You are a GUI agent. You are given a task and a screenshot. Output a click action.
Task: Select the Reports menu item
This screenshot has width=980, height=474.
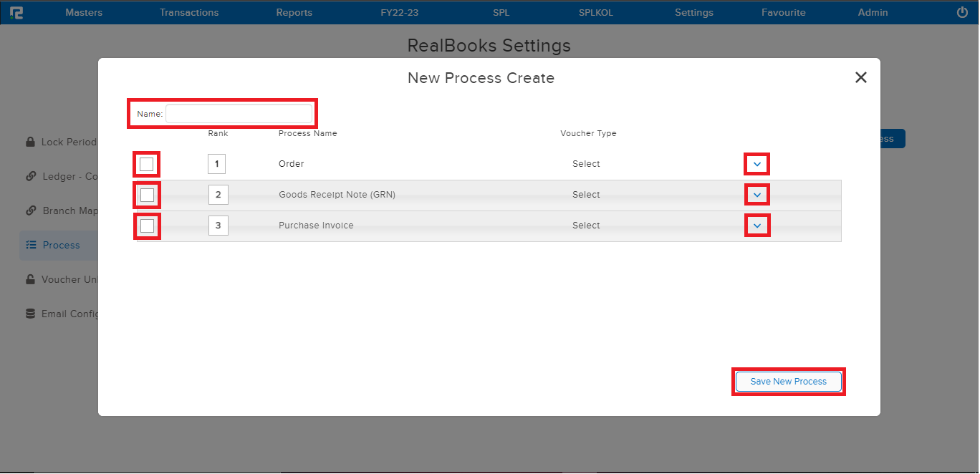tap(294, 11)
